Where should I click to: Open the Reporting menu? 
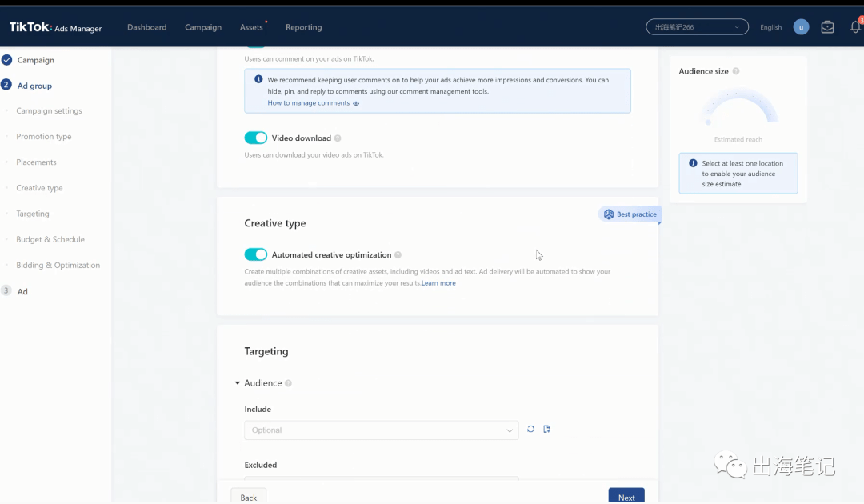304,27
